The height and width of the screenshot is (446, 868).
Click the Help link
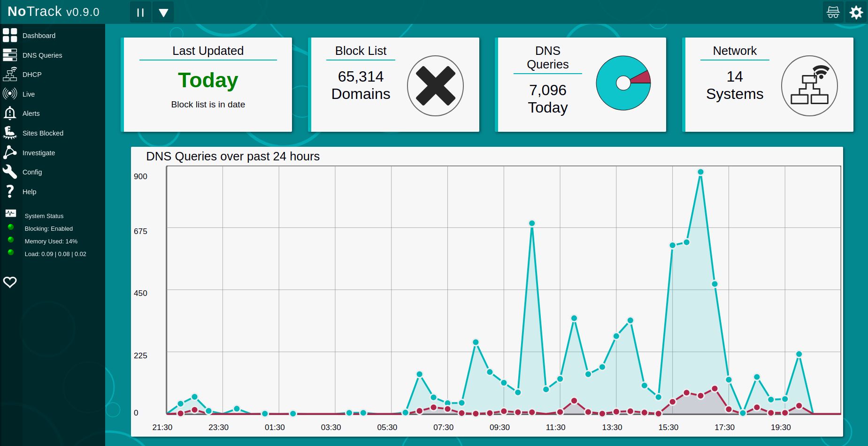pos(10,191)
